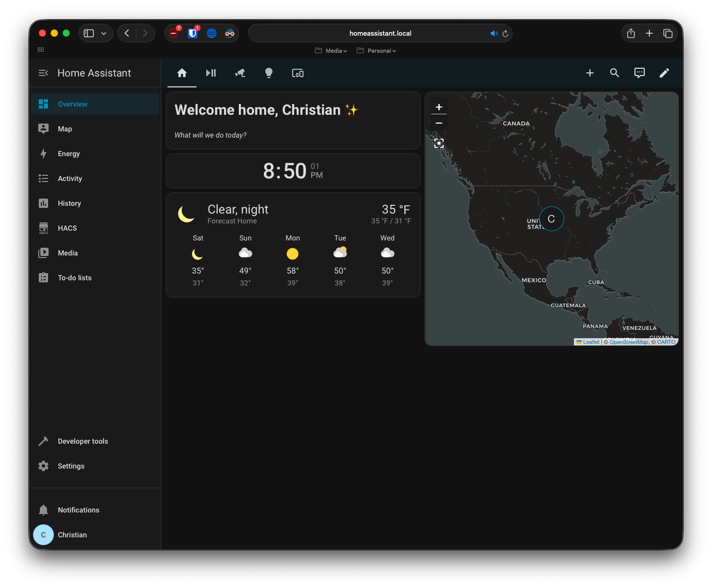Screen dimensions: 712x588
Task: Fit map view to markers
Action: click(x=439, y=143)
